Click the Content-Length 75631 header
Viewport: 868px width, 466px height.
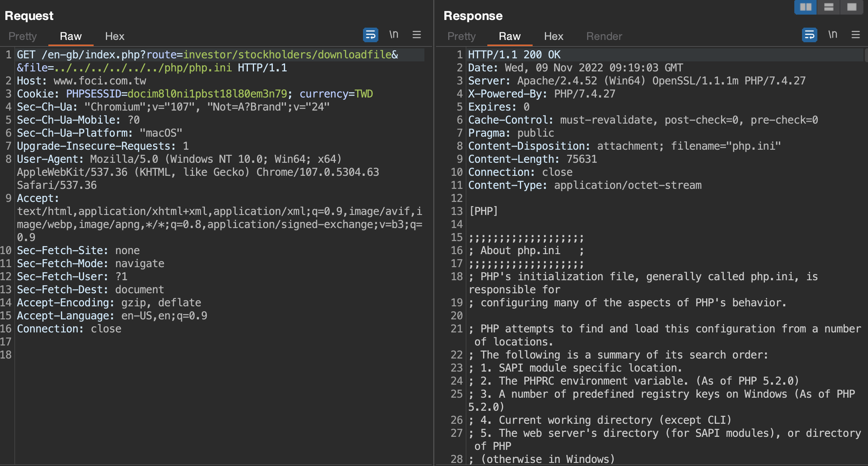(533, 159)
